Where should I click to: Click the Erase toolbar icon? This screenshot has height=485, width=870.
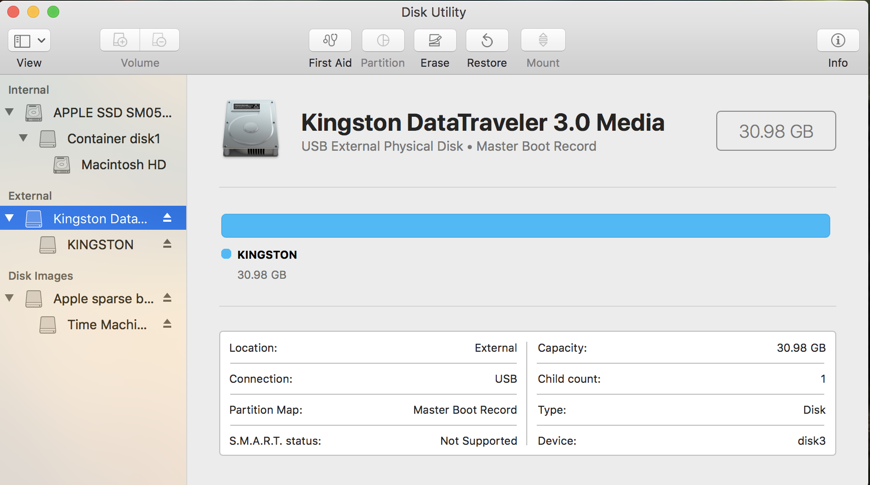click(435, 40)
